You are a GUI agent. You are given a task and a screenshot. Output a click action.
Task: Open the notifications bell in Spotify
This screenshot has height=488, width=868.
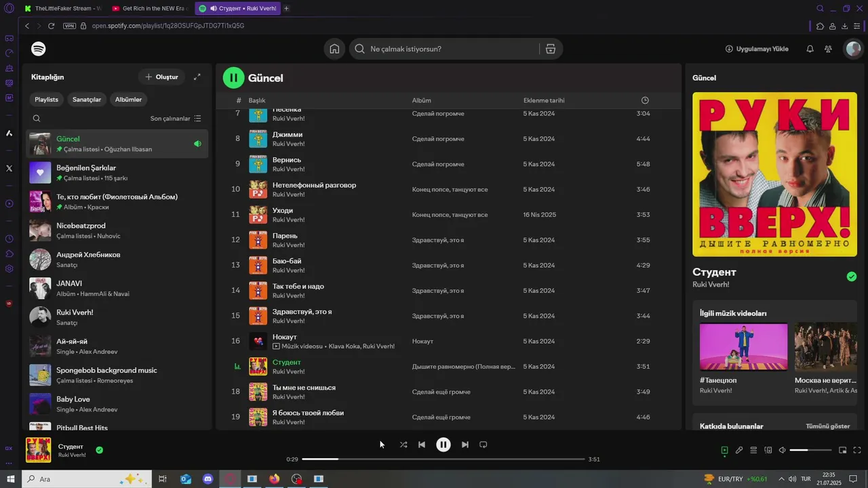(x=810, y=49)
